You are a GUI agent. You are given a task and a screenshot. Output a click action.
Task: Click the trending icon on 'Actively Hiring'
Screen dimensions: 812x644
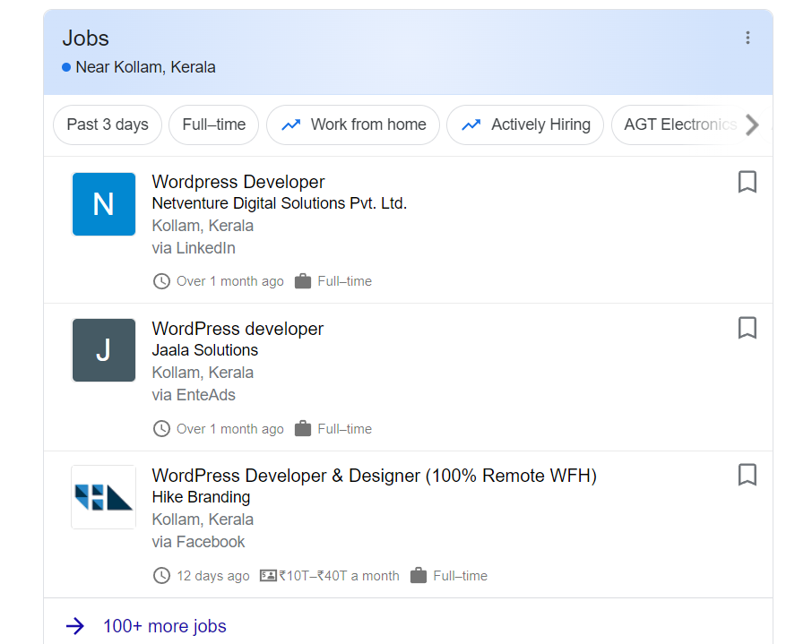pyautogui.click(x=471, y=125)
